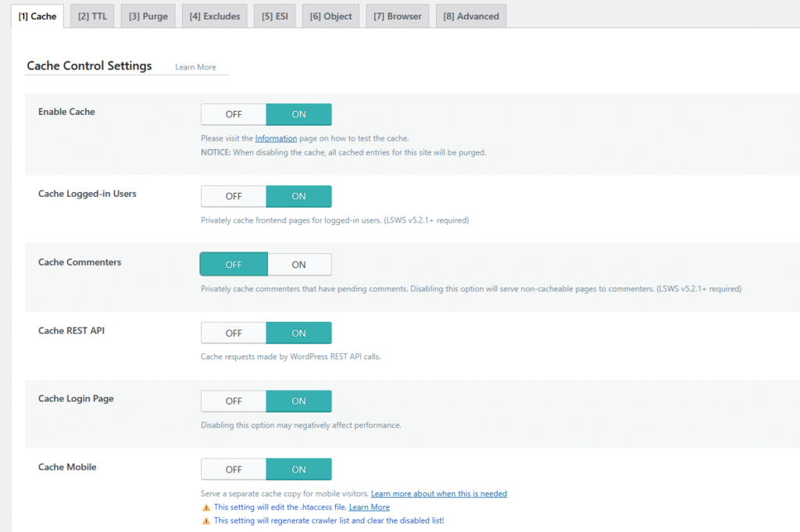Screen dimensions: 800x532
Task: Click the Cache Login Page label
Action: coord(76,399)
